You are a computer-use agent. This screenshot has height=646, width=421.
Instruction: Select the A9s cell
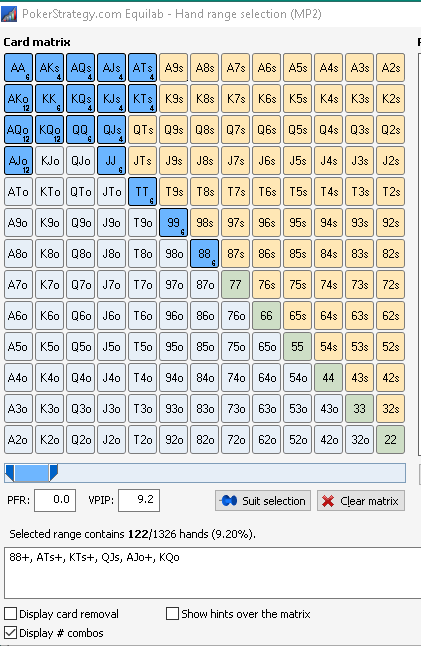pyautogui.click(x=174, y=68)
